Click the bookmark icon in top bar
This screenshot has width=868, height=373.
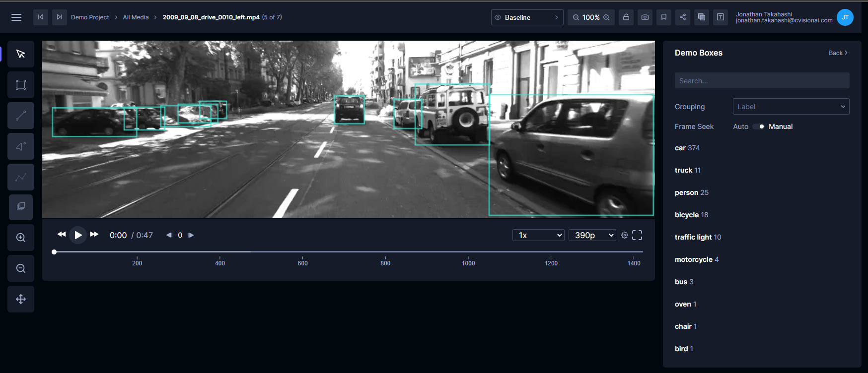pyautogui.click(x=664, y=17)
